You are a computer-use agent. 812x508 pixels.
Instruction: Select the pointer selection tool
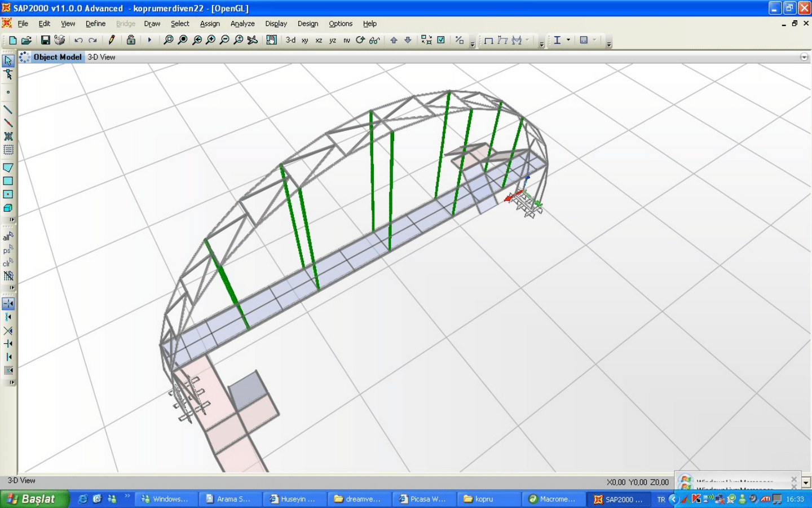tap(8, 60)
